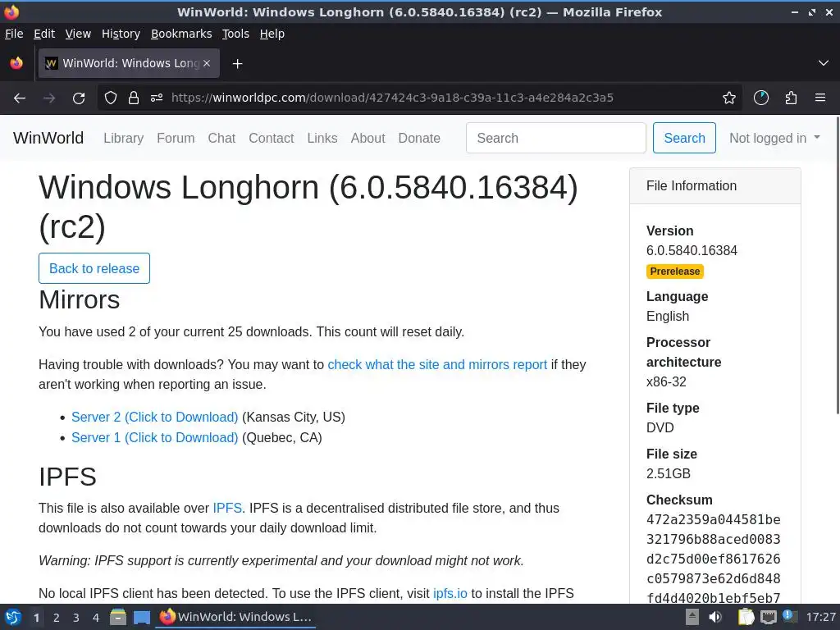Open the volume speaker tray icon

click(714, 617)
